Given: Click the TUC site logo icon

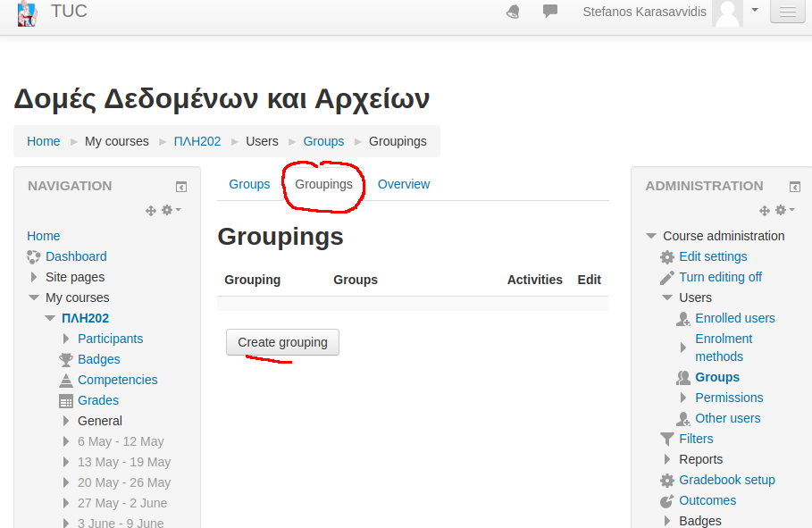Looking at the screenshot, I should point(28,13).
